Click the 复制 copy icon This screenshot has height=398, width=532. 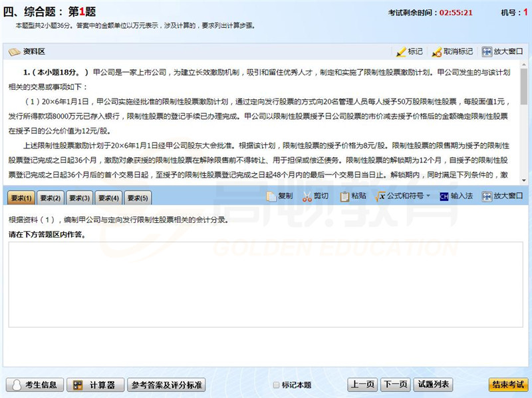271,197
